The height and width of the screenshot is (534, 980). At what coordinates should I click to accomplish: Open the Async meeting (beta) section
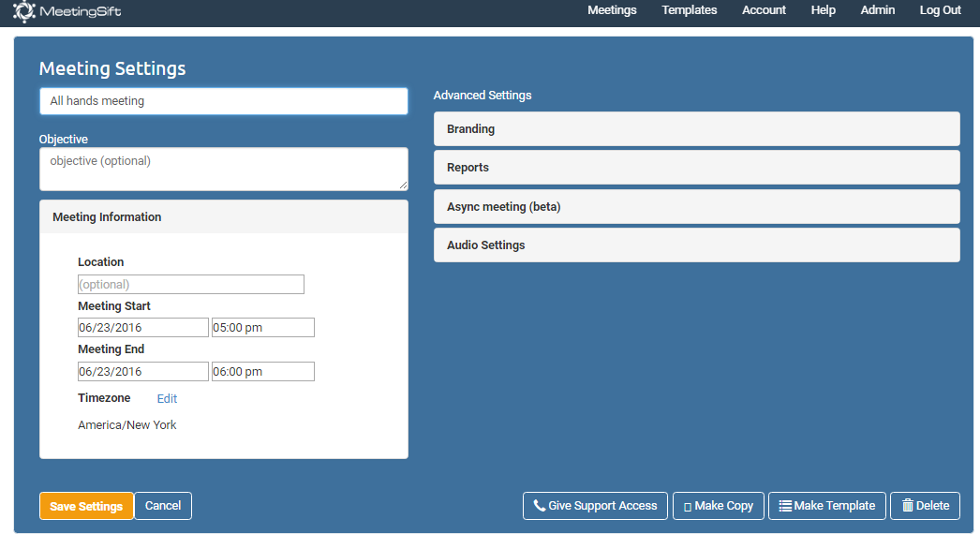pos(696,207)
